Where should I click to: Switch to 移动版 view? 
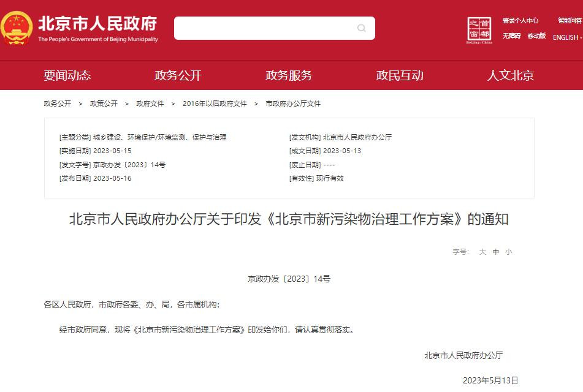click(536, 36)
